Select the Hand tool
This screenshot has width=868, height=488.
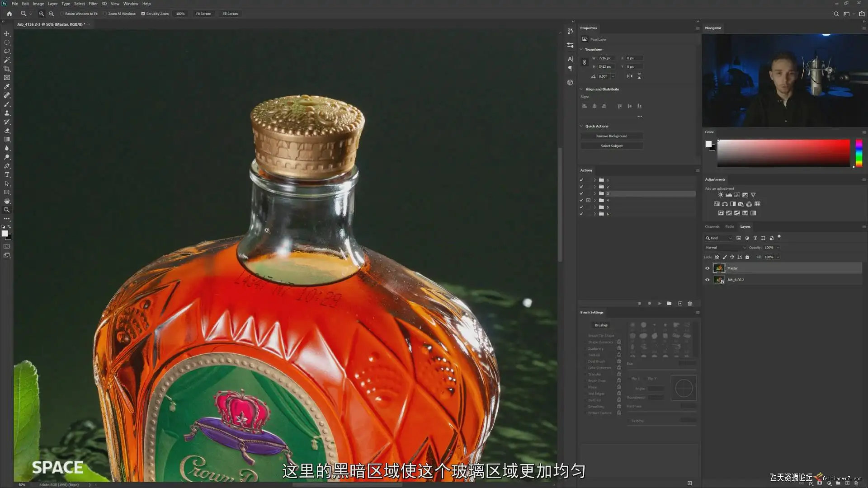coord(7,201)
